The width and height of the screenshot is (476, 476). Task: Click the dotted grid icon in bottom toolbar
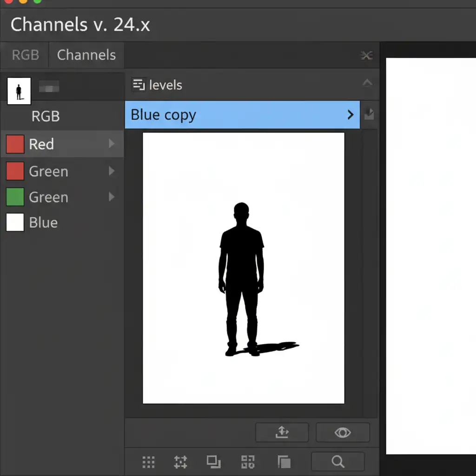point(148,462)
